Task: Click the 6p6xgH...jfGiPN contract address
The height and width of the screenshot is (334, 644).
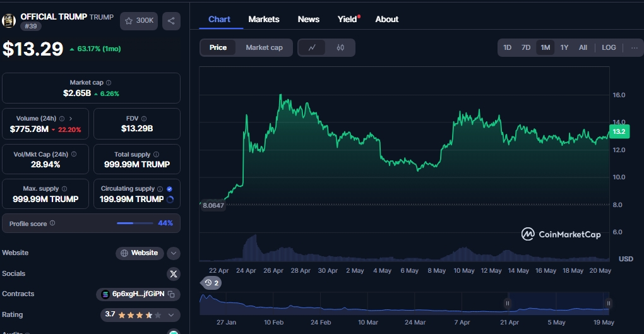Action: (138, 294)
